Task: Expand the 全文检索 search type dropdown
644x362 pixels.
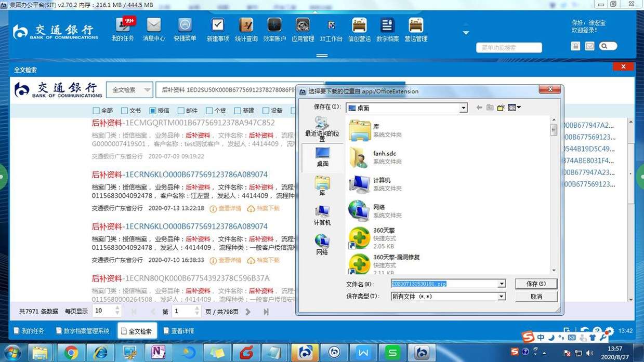Action: (x=147, y=90)
